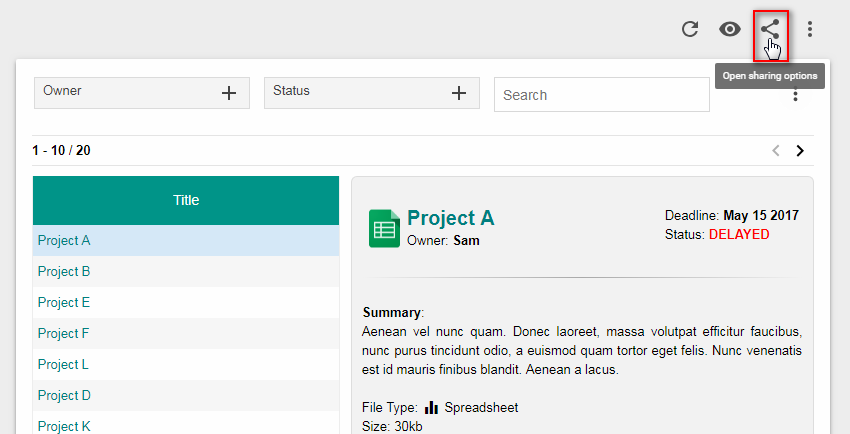Click the owner name Sam

pos(466,241)
